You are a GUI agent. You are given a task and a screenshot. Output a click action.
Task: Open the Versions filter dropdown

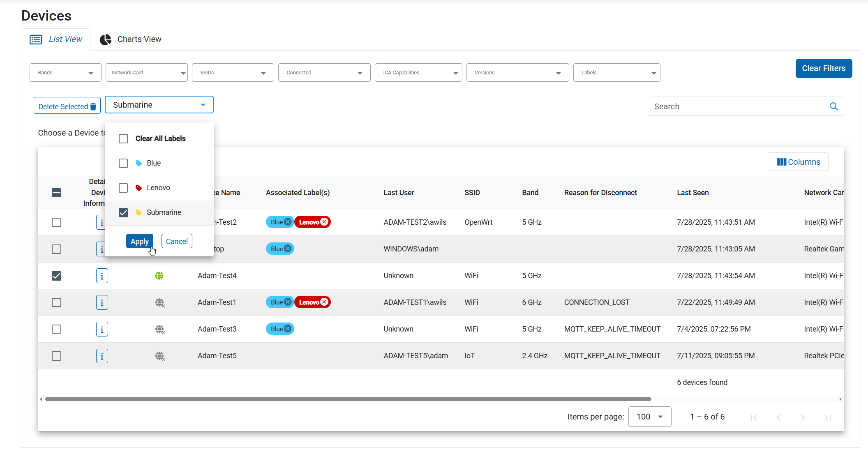(x=517, y=73)
